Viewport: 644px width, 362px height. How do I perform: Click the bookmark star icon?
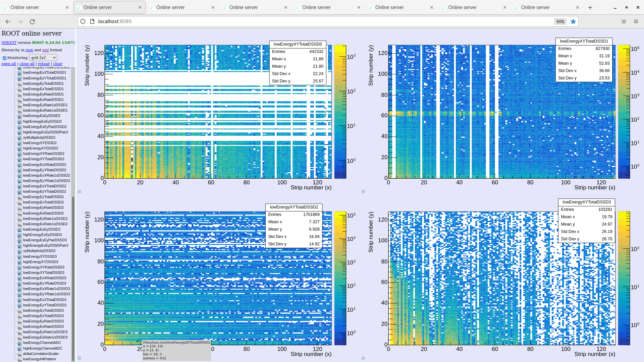click(x=573, y=21)
